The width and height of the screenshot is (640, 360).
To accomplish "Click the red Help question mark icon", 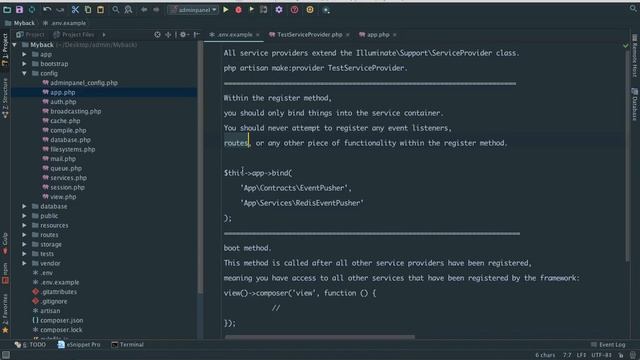I will tap(294, 10).
